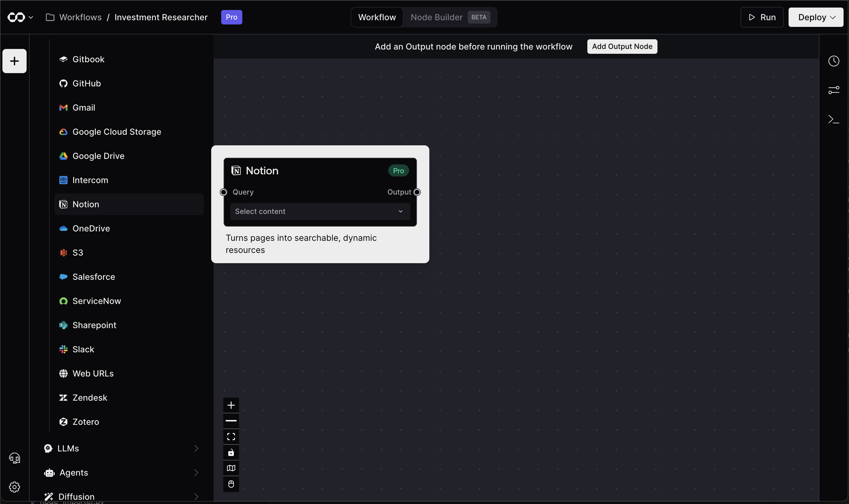Open the Slack integration
Viewport: 849px width, 504px height.
(83, 349)
